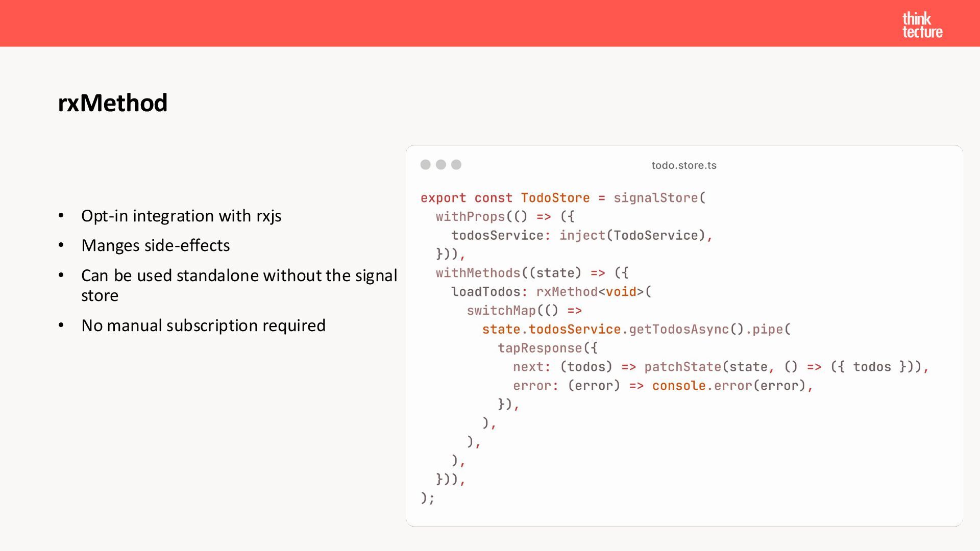Click the third gray window dot
Screen dimensions: 980x551
pyautogui.click(x=456, y=164)
